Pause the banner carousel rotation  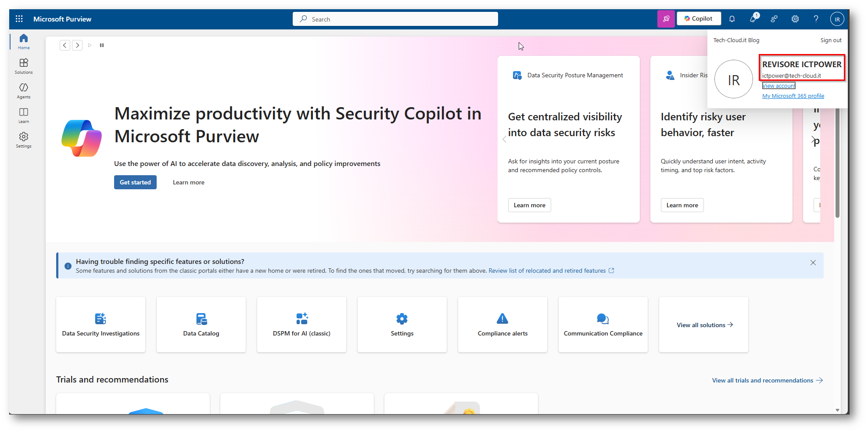coord(102,45)
